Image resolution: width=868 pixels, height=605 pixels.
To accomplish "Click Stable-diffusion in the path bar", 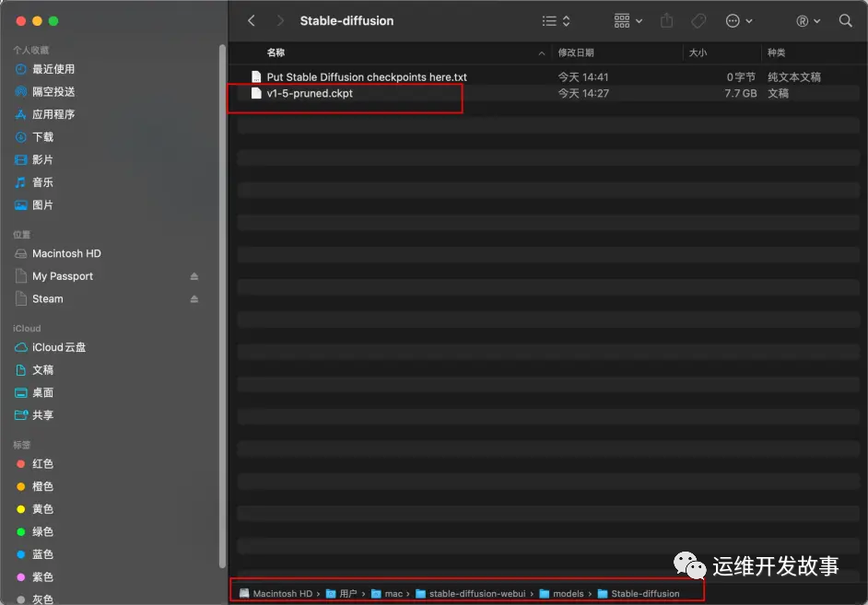I will [639, 593].
